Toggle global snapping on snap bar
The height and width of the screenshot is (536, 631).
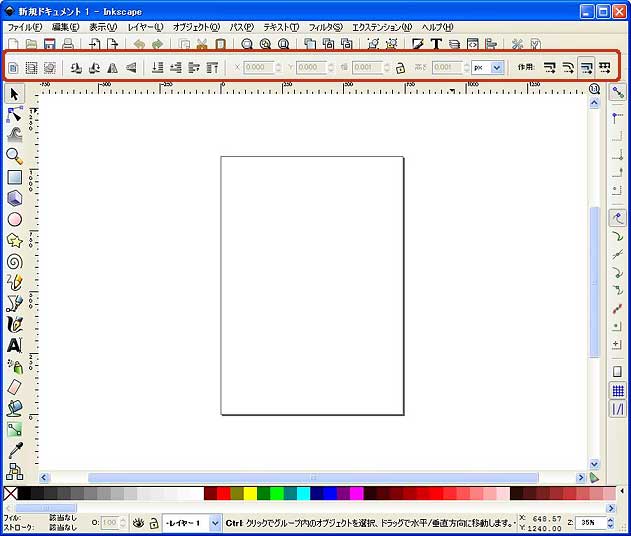618,93
